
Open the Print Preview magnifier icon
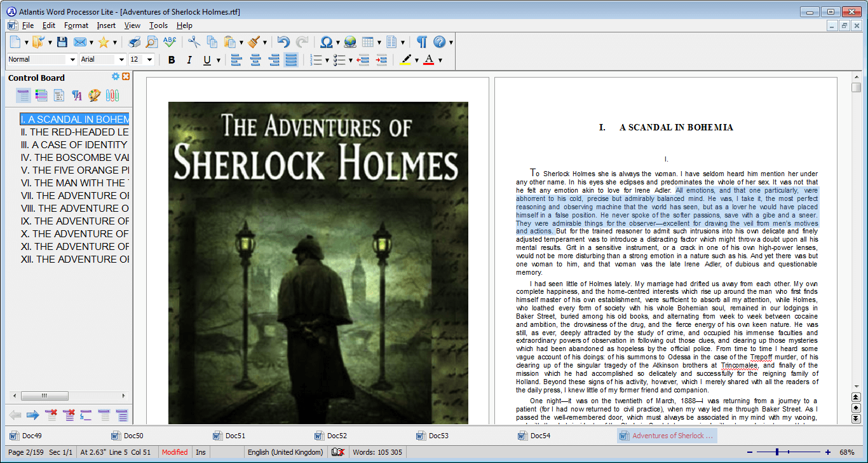[x=152, y=42]
